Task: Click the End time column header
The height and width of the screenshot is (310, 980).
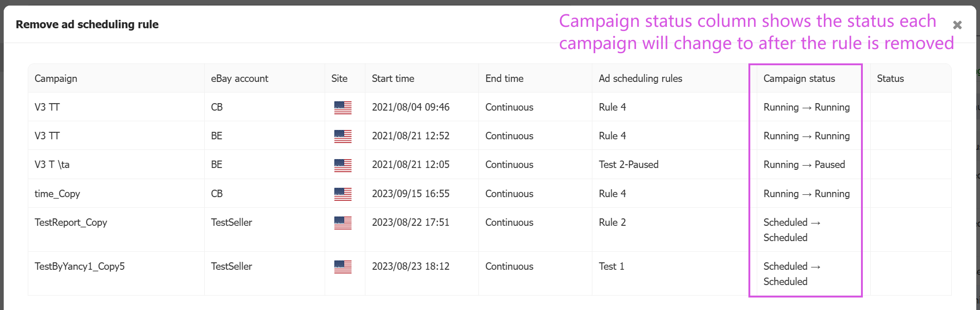Action: pyautogui.click(x=504, y=79)
